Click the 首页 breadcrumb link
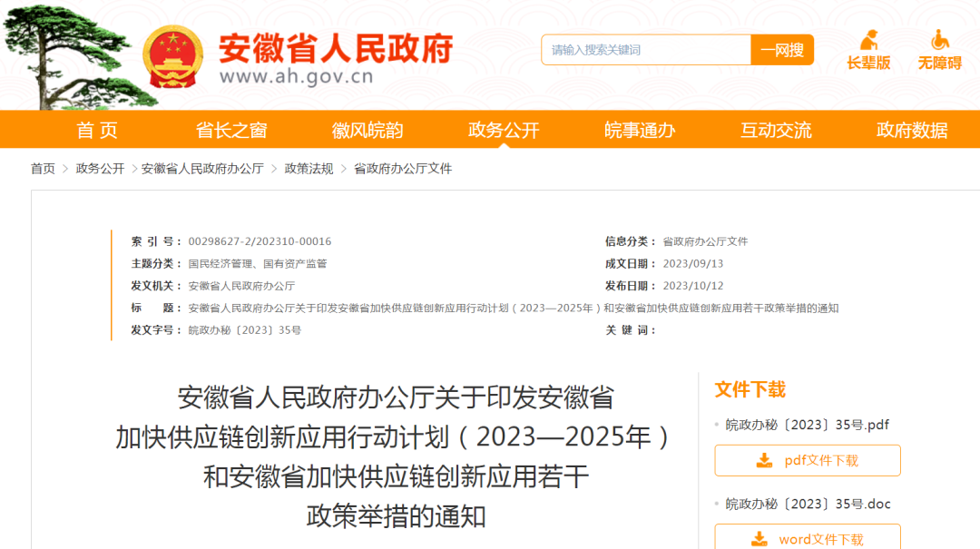The width and height of the screenshot is (980, 549). tap(43, 169)
